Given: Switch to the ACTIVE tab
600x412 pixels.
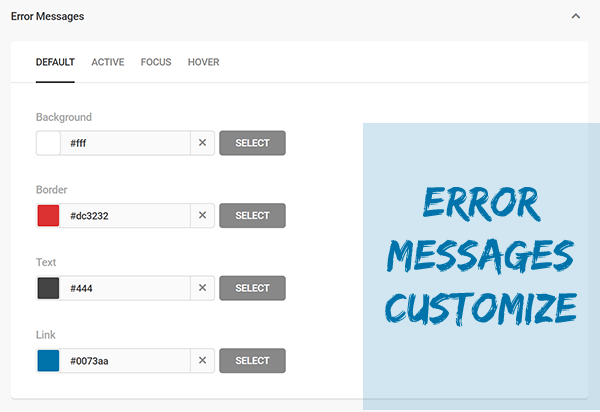Looking at the screenshot, I should point(108,62).
